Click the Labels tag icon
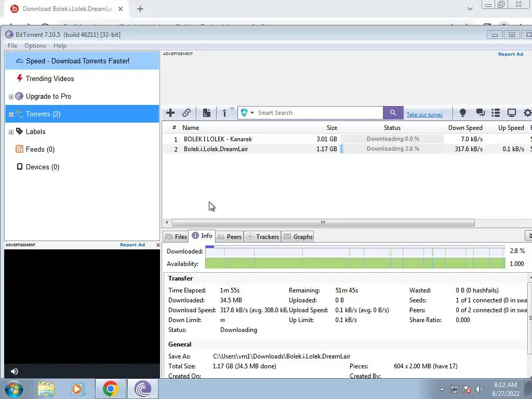The height and width of the screenshot is (399, 532). click(x=19, y=131)
